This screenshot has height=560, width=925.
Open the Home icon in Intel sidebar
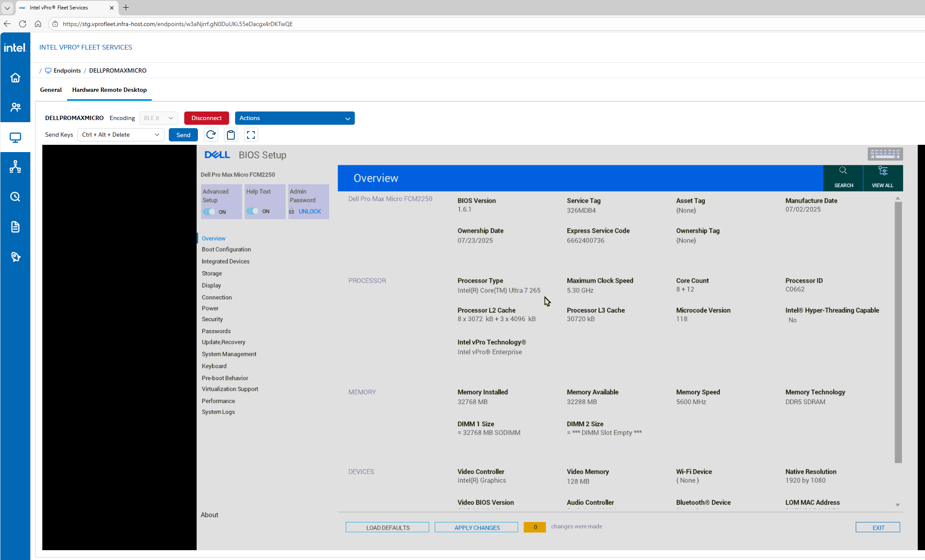(x=15, y=78)
